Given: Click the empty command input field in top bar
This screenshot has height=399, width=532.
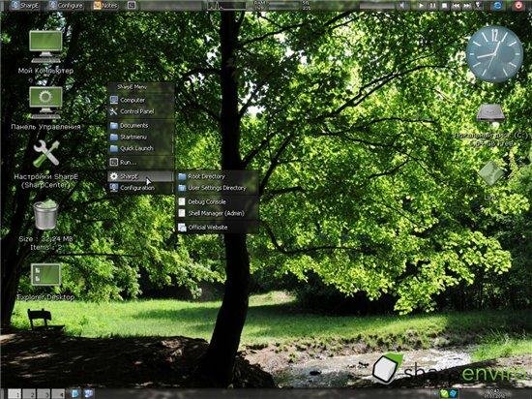Looking at the screenshot, I should click(x=171, y=5).
